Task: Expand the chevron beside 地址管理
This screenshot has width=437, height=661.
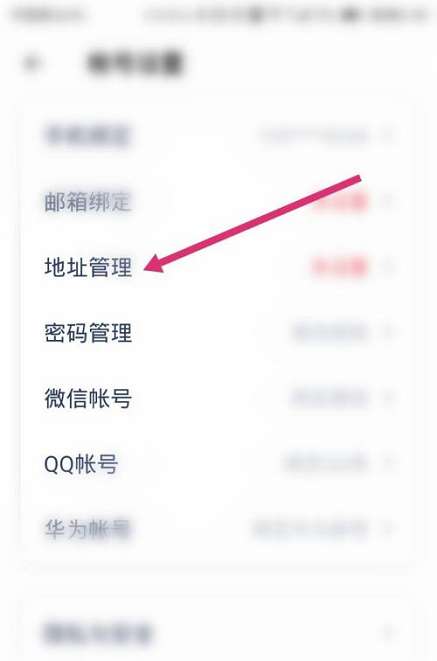Action: pos(388,267)
